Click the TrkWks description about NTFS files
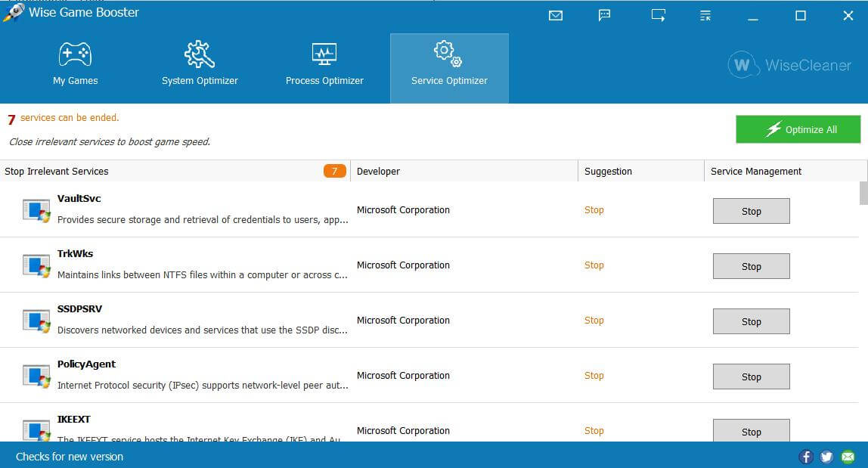The image size is (868, 468). (203, 274)
